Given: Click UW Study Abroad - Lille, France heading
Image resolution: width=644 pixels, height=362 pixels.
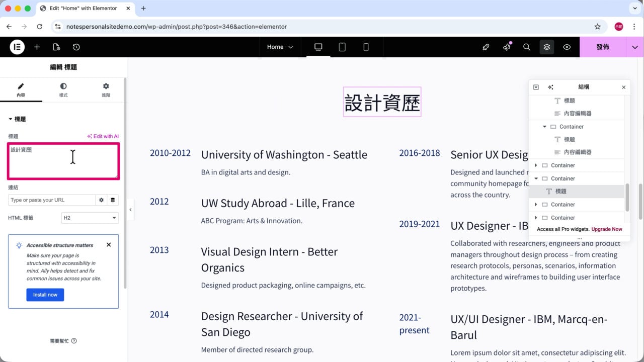Looking at the screenshot, I should pyautogui.click(x=278, y=203).
